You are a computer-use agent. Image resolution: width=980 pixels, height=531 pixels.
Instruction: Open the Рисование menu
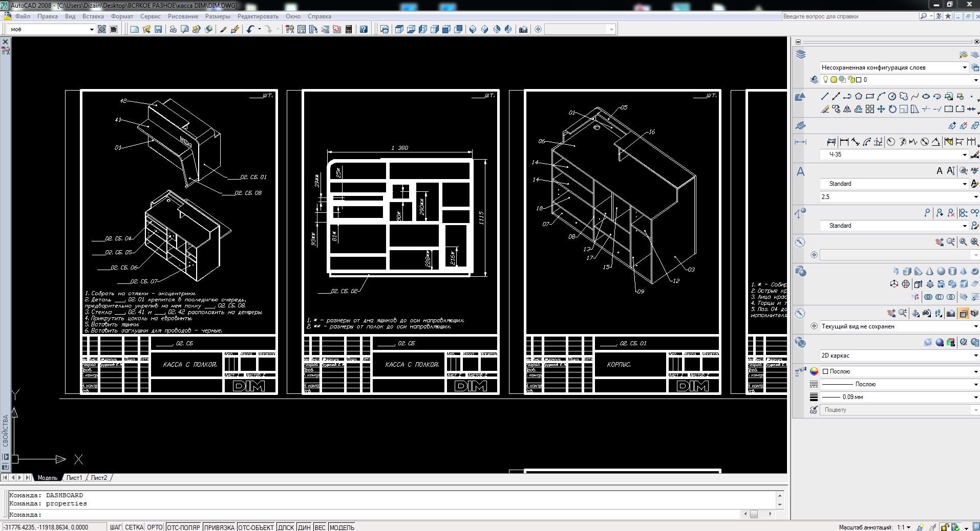[183, 16]
